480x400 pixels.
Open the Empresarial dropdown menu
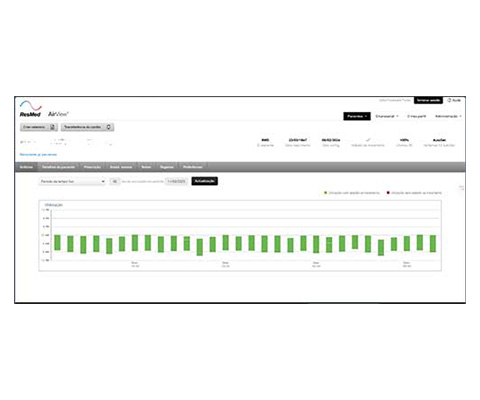[387, 116]
